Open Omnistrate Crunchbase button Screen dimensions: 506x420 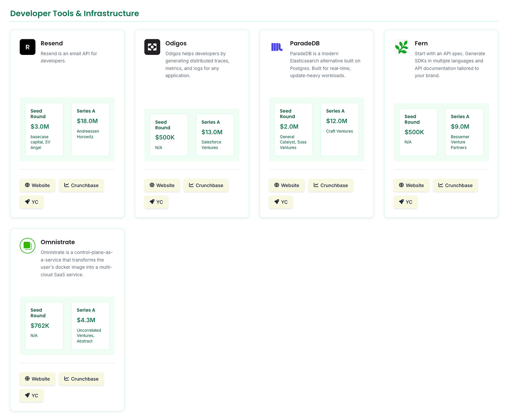tap(81, 379)
